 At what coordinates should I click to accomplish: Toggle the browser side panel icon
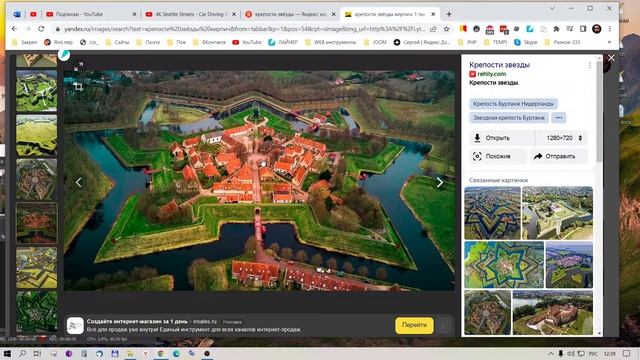[x=583, y=29]
